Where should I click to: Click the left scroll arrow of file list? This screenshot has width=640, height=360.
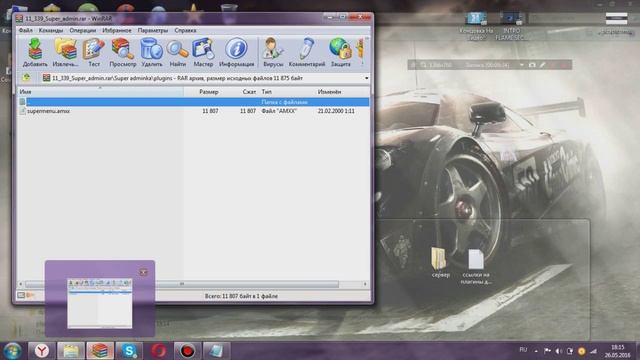[x=21, y=284]
